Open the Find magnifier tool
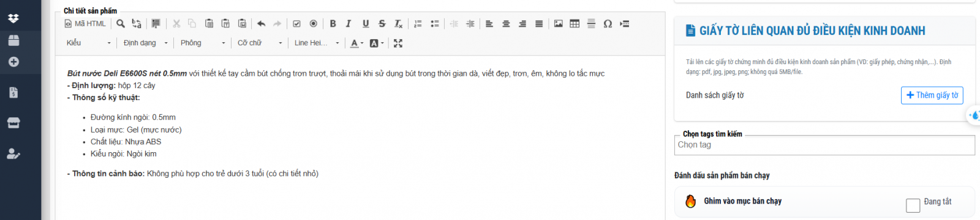This screenshot has width=980, height=220. pos(121,24)
